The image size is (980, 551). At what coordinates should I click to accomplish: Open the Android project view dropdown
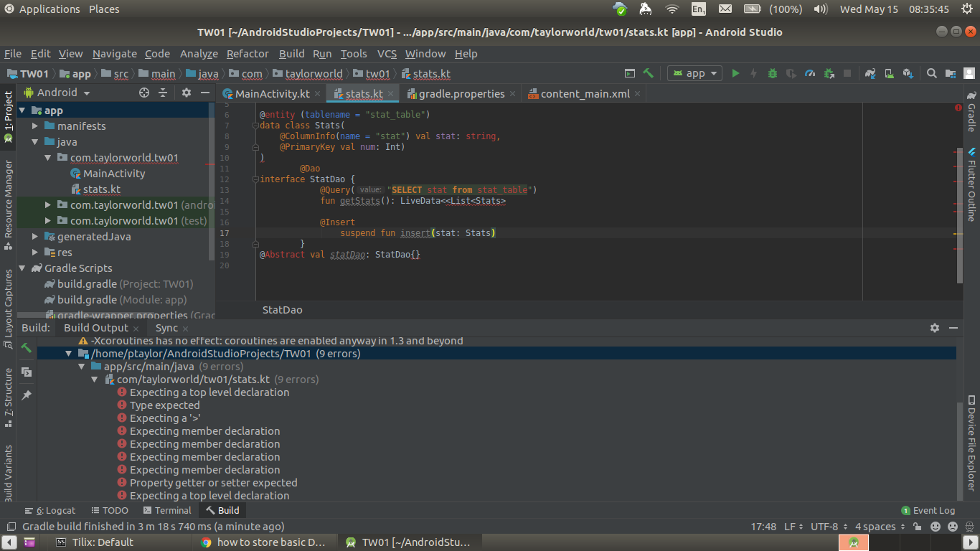(x=64, y=93)
